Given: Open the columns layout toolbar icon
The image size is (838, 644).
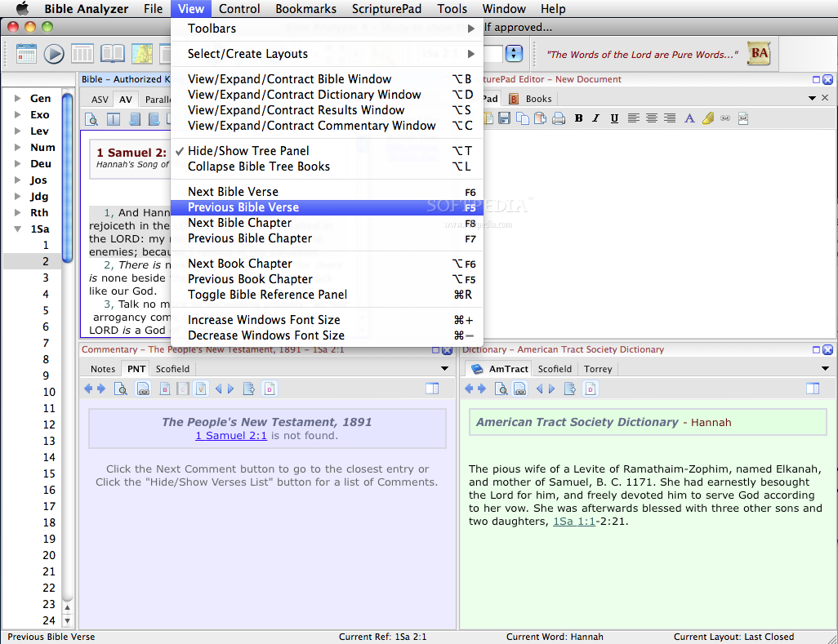Looking at the screenshot, I should (x=82, y=53).
